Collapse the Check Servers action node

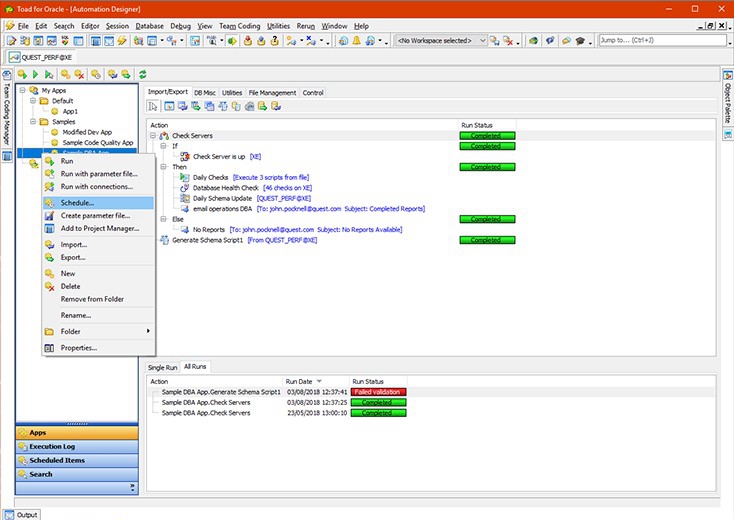[153, 136]
